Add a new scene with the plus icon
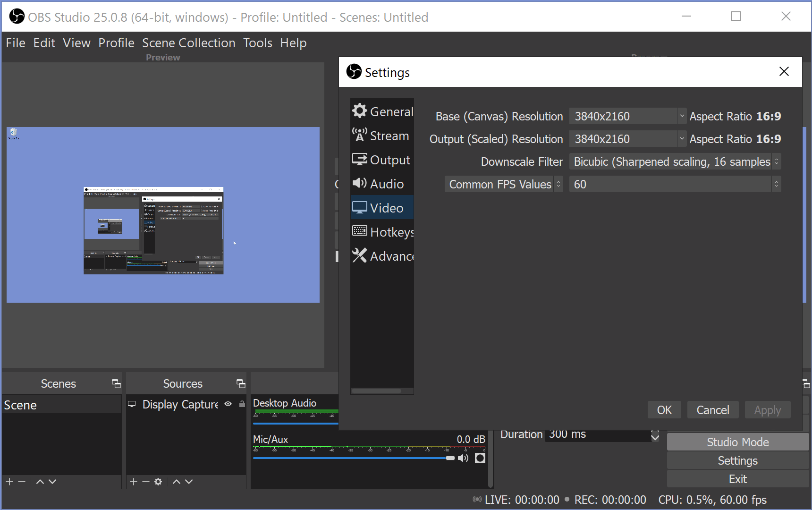812x510 pixels. point(9,482)
